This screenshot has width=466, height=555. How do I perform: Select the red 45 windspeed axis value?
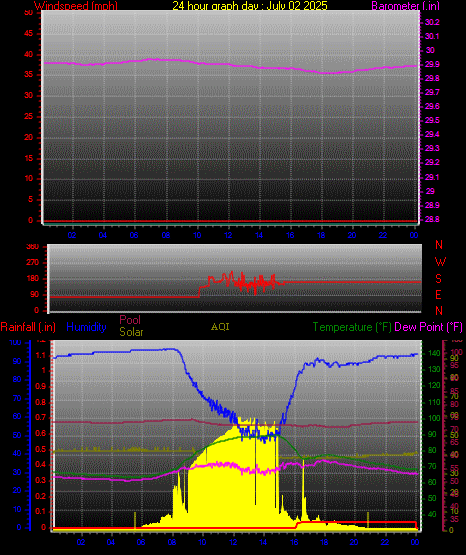29,34
